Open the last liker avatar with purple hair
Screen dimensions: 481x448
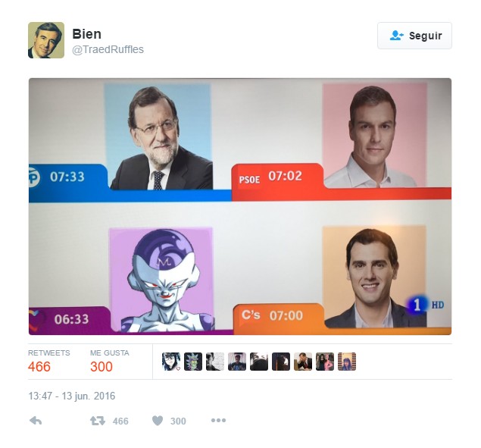[x=347, y=362]
